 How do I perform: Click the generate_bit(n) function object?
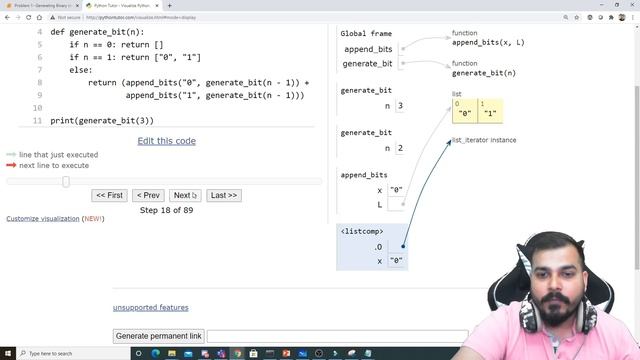tap(484, 73)
